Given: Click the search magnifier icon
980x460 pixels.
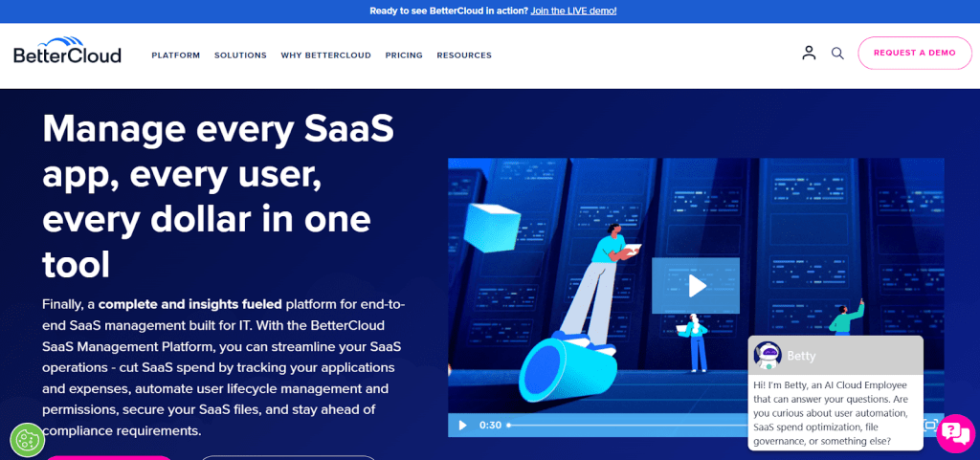Looking at the screenshot, I should 837,54.
